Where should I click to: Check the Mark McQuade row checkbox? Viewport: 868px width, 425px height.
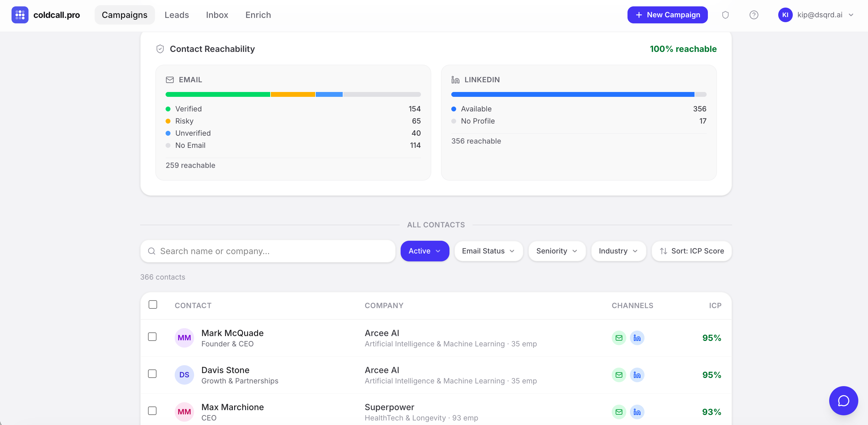pyautogui.click(x=152, y=337)
